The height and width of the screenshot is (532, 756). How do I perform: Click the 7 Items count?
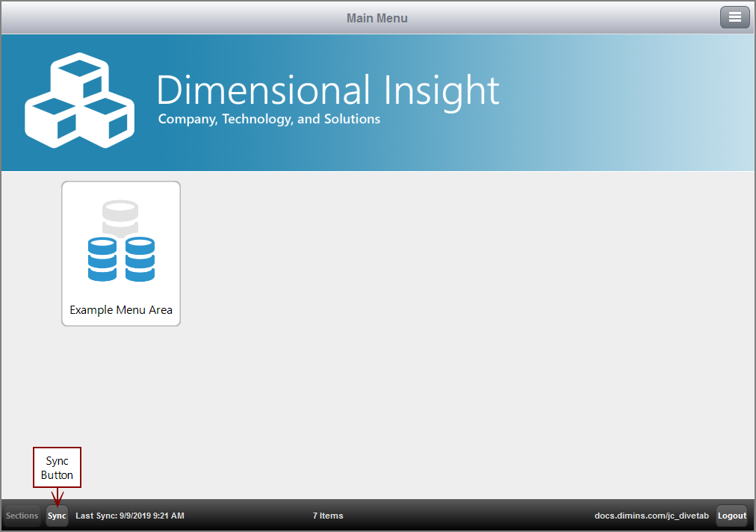tap(328, 516)
